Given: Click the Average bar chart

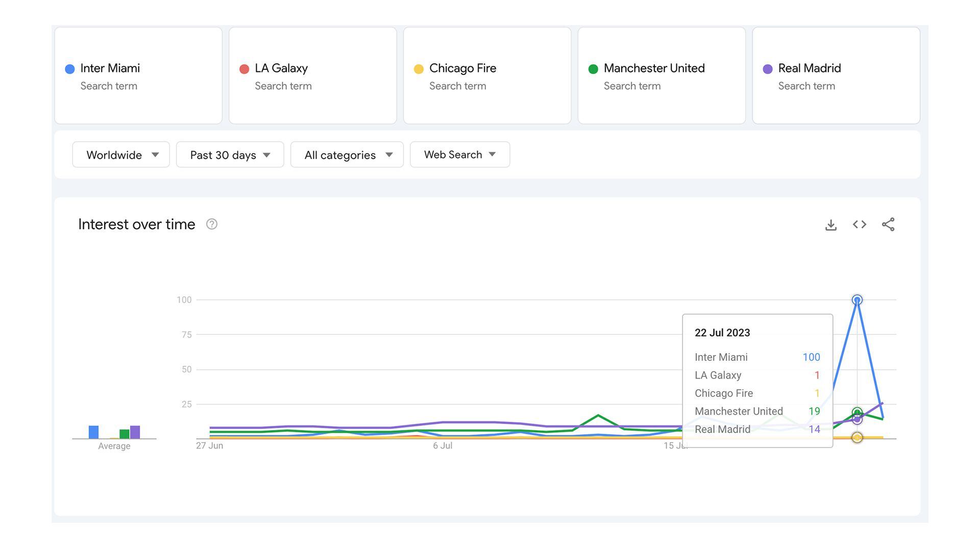Looking at the screenshot, I should coord(114,432).
